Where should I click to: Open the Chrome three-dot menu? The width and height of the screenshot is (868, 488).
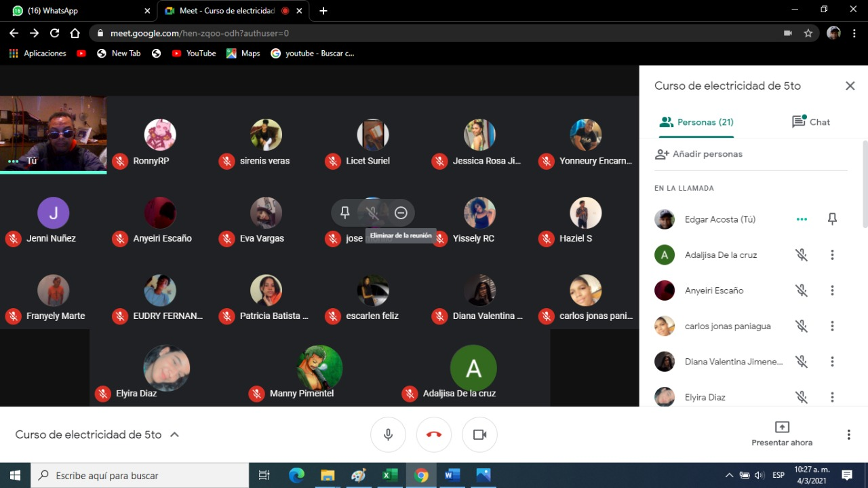click(x=854, y=33)
